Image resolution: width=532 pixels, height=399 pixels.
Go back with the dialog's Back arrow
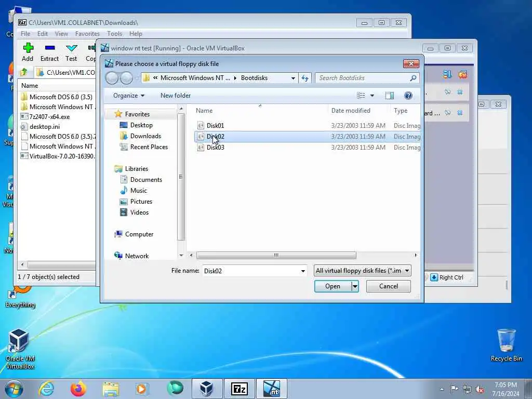(x=112, y=78)
